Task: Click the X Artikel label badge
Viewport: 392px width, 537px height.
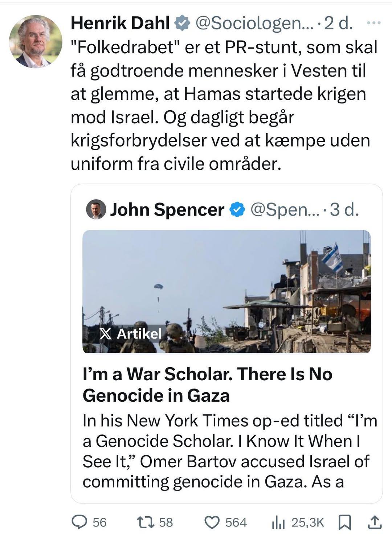Action: tap(131, 333)
